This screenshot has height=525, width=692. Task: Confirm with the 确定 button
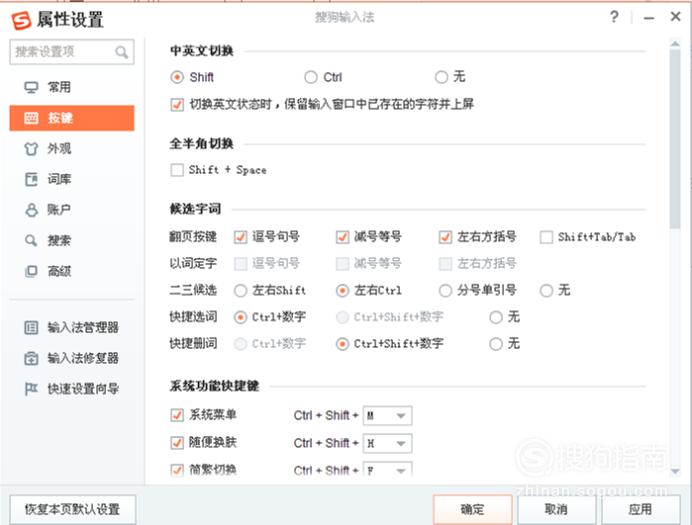(x=473, y=509)
